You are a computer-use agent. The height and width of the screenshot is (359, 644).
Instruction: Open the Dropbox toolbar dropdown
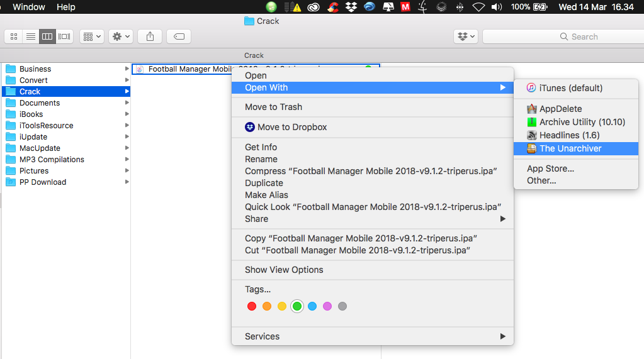465,36
